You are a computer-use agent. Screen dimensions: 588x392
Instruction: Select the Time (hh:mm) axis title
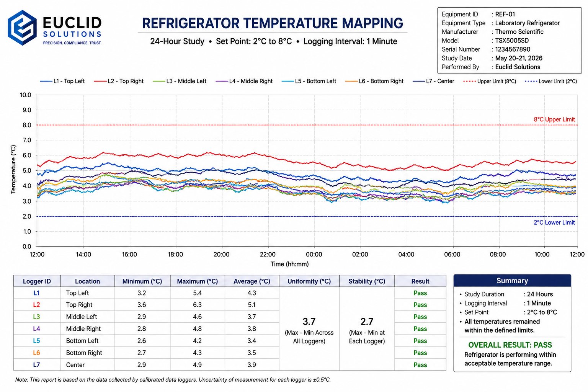(289, 264)
